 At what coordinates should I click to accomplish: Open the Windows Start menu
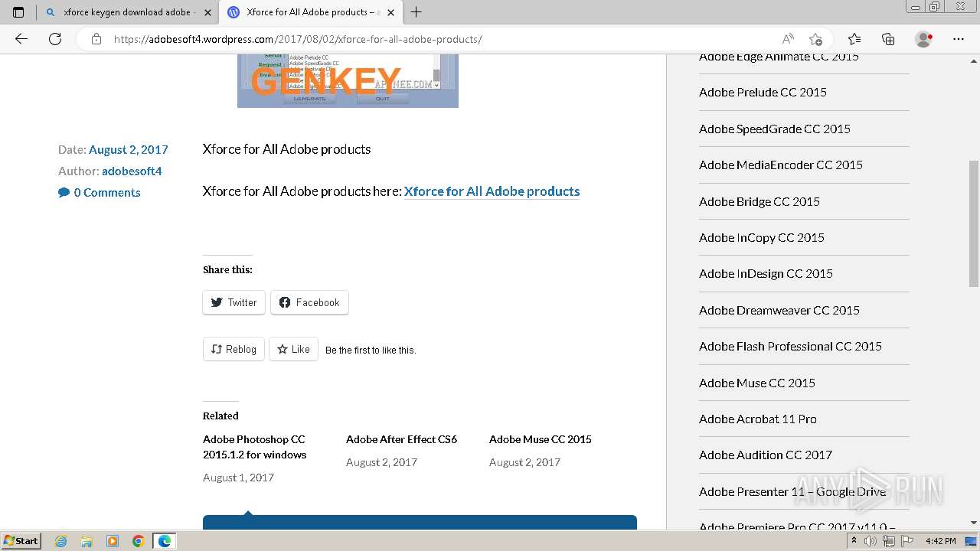click(21, 540)
